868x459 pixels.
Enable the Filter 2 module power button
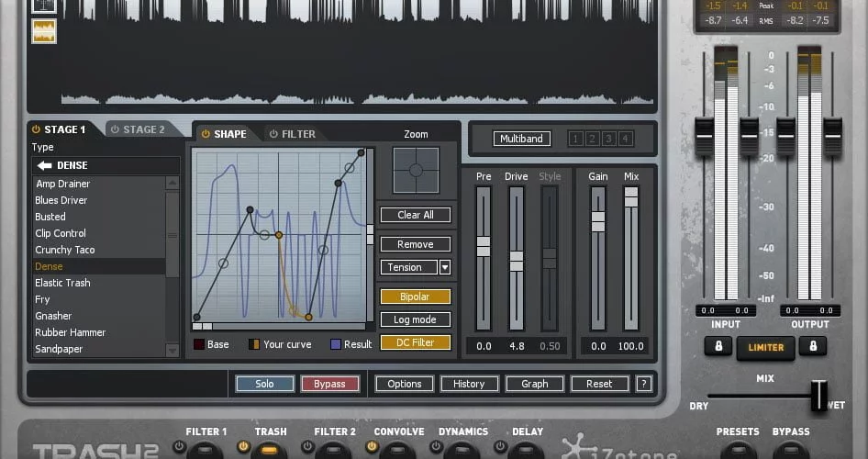[x=307, y=446]
